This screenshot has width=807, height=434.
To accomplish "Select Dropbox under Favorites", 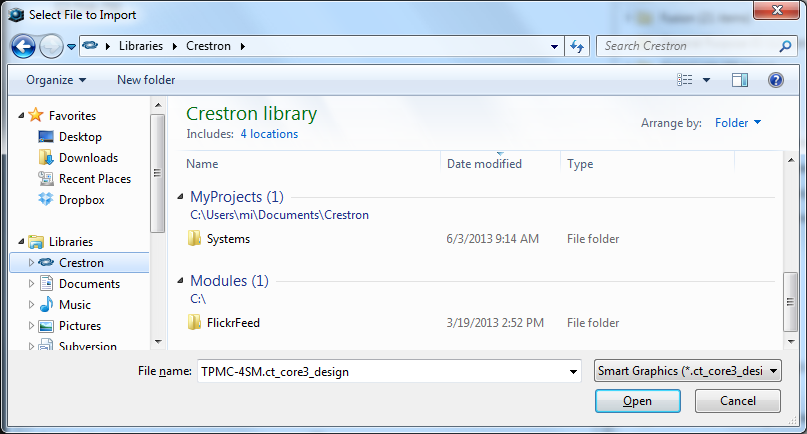I will [x=82, y=200].
